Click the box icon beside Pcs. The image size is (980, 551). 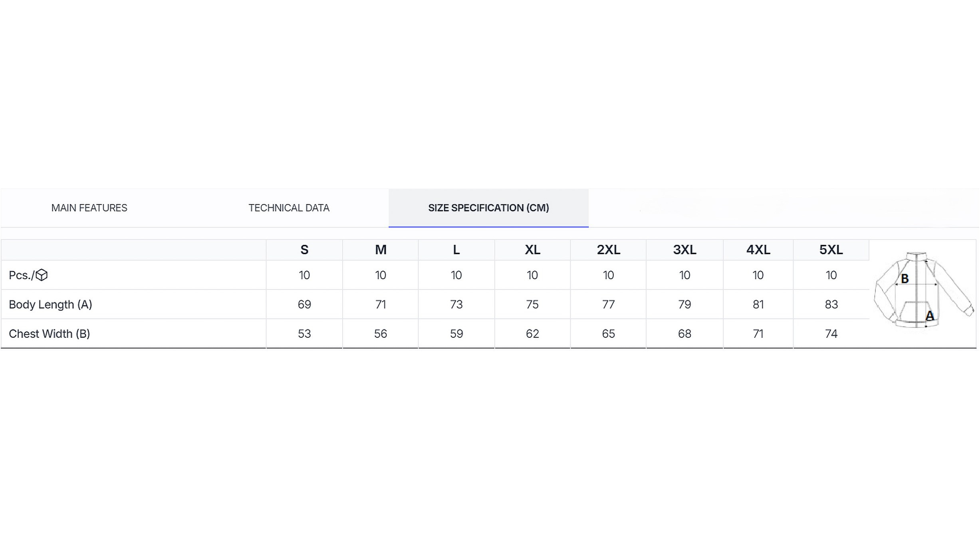tap(42, 275)
